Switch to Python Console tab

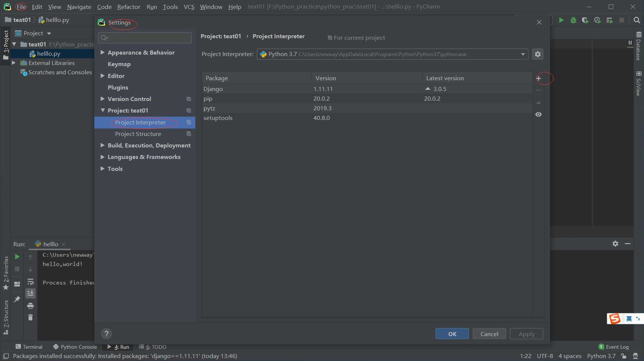(75, 347)
